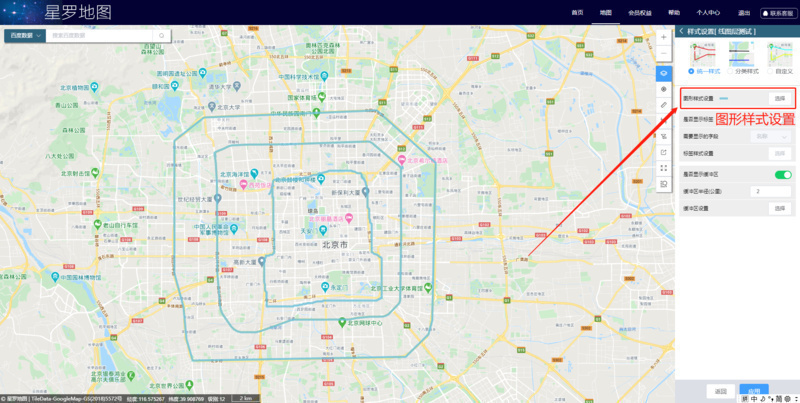Click the 搜索百度数据 search input
Viewport: 800px width, 403px height.
pyautogui.click(x=101, y=36)
